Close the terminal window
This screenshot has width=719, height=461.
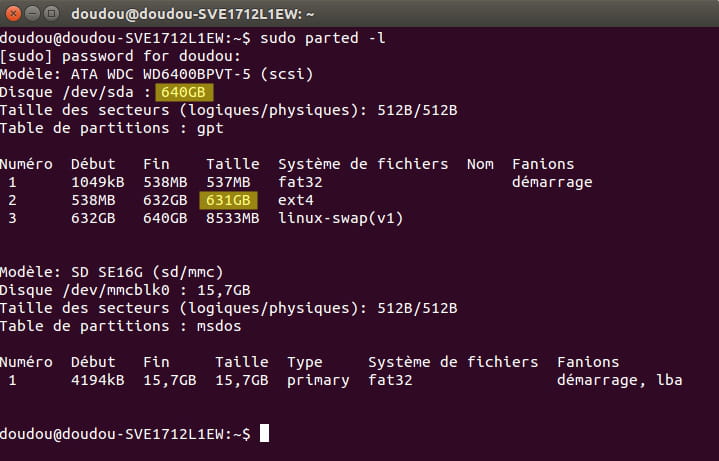point(13,14)
